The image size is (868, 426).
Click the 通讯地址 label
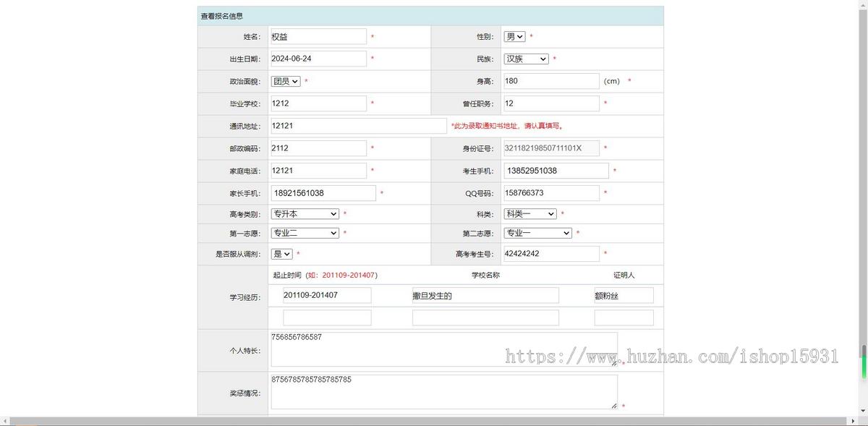(x=244, y=127)
